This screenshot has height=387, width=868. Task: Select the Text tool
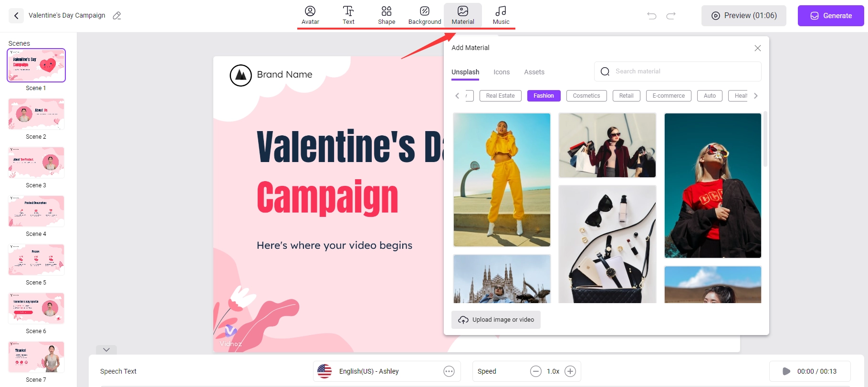(x=348, y=15)
